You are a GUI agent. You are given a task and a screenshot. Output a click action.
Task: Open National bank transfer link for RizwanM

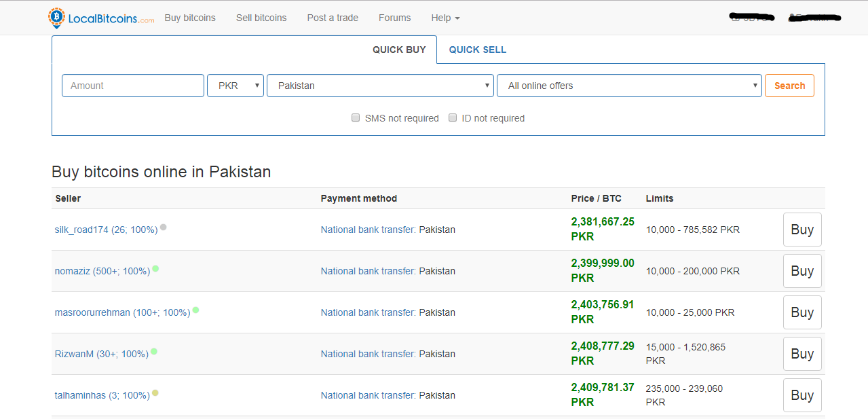pos(369,354)
